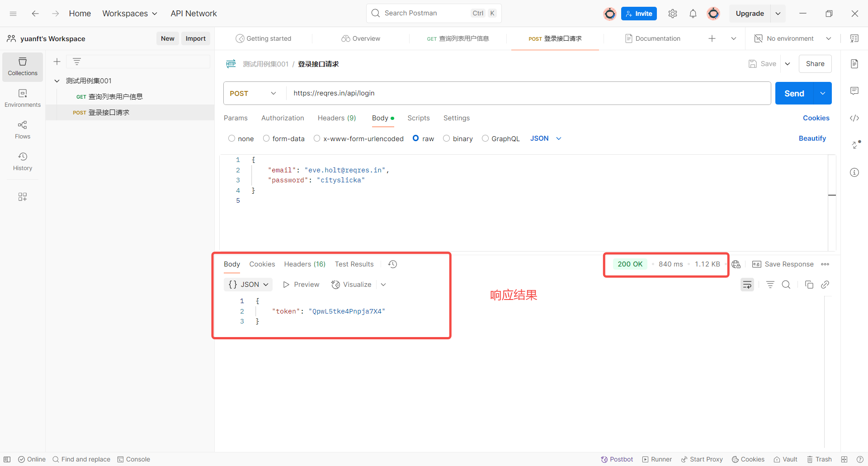Viewport: 868px width, 466px height.
Task: Click the plus icon to create collection
Action: tap(57, 62)
